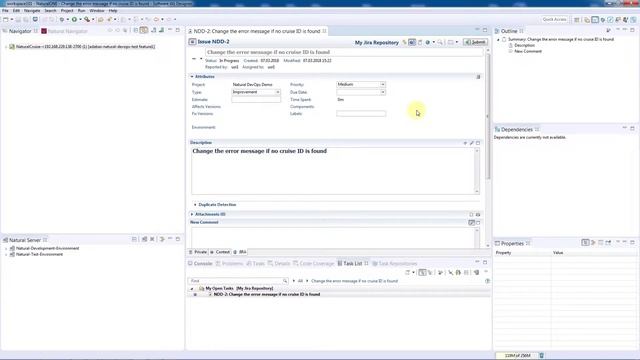Expand the Duplicate Detection section
Image resolution: width=640 pixels, height=360 pixels.
click(x=195, y=205)
